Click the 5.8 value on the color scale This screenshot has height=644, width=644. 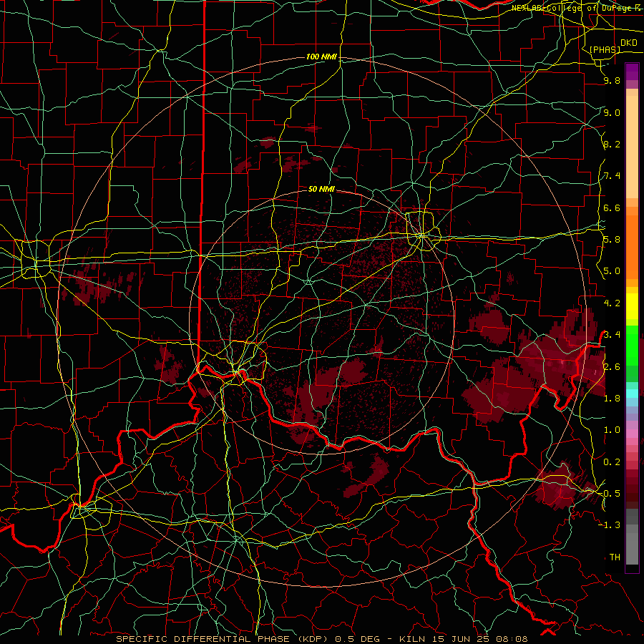coord(612,240)
